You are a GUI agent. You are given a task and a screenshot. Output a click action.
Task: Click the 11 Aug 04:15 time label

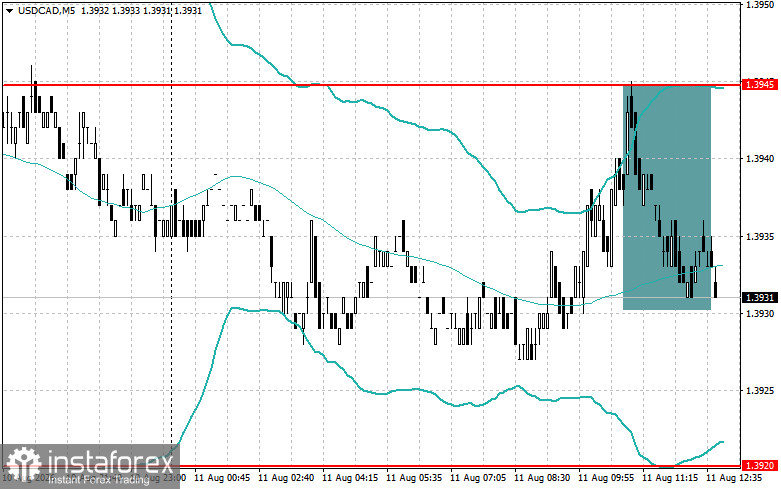(350, 478)
